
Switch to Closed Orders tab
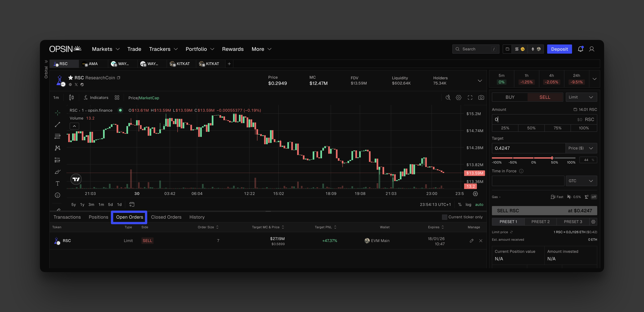pos(166,217)
